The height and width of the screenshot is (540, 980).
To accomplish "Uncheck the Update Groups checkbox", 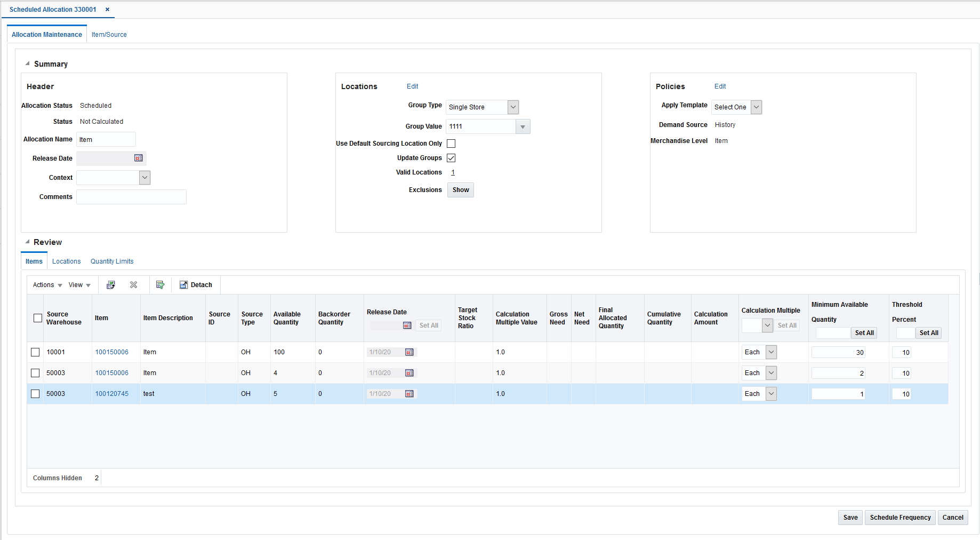I will (x=451, y=157).
